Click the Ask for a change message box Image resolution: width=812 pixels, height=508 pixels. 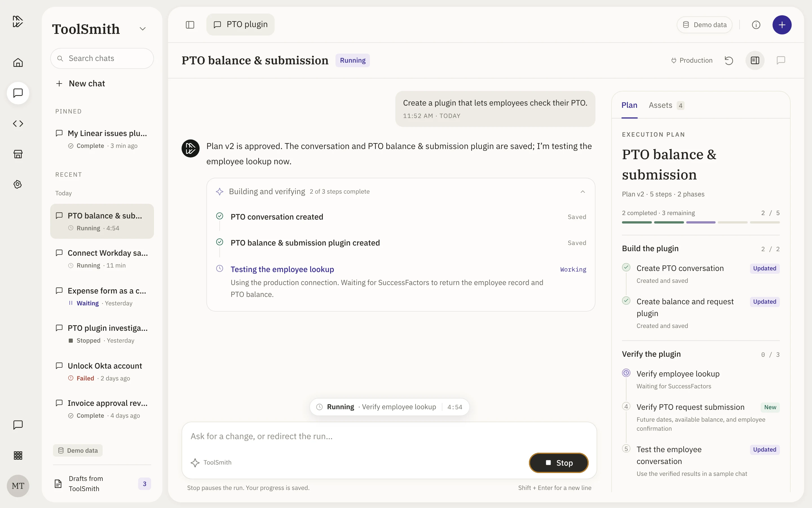pyautogui.click(x=389, y=436)
